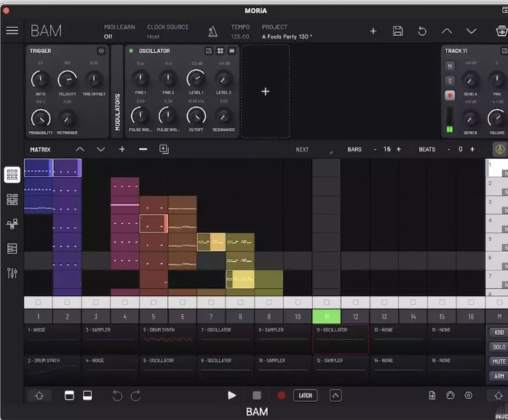
Task: Add a module in empty slot
Action: [x=266, y=92]
